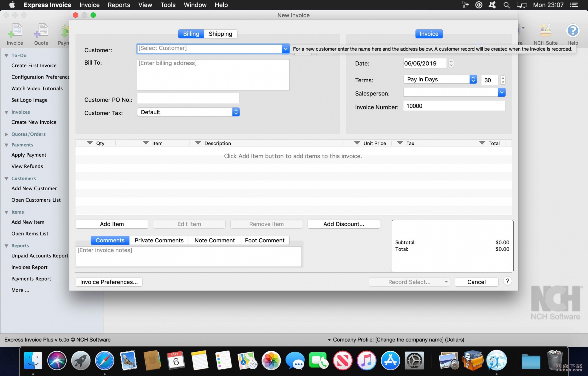Open the Reports menu

(119, 5)
